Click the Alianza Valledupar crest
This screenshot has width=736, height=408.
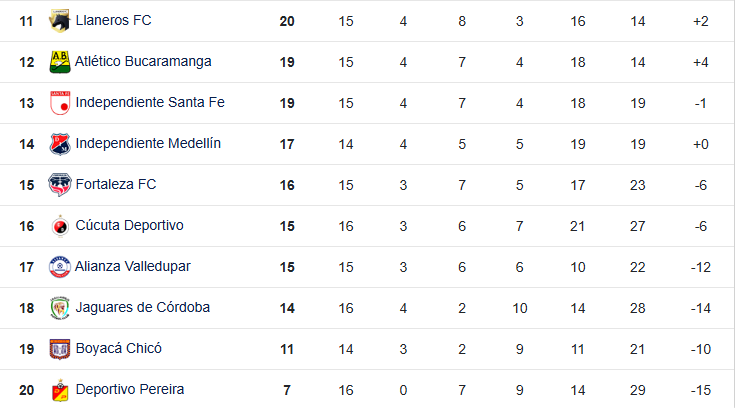pos(60,267)
